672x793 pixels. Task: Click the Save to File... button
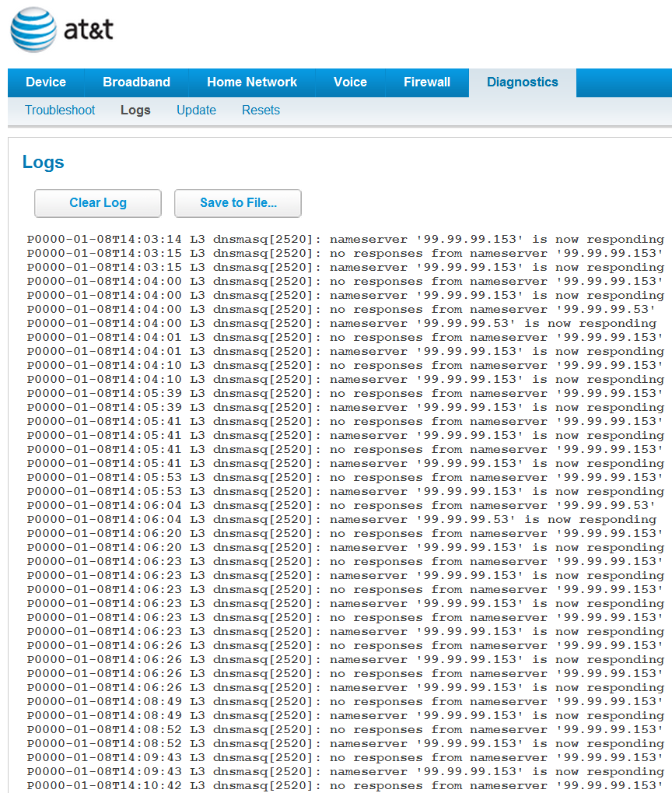[x=238, y=203]
